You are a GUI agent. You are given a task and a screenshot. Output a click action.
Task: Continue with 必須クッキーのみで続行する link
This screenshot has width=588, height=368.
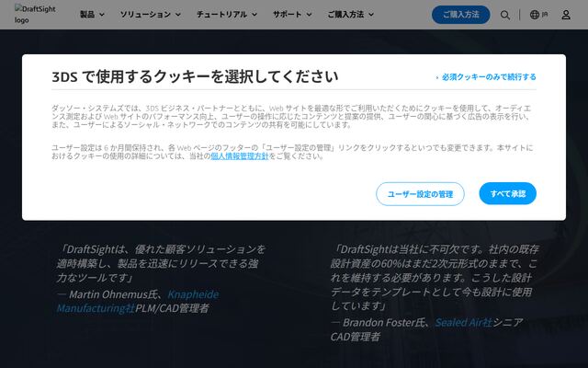[x=486, y=77]
